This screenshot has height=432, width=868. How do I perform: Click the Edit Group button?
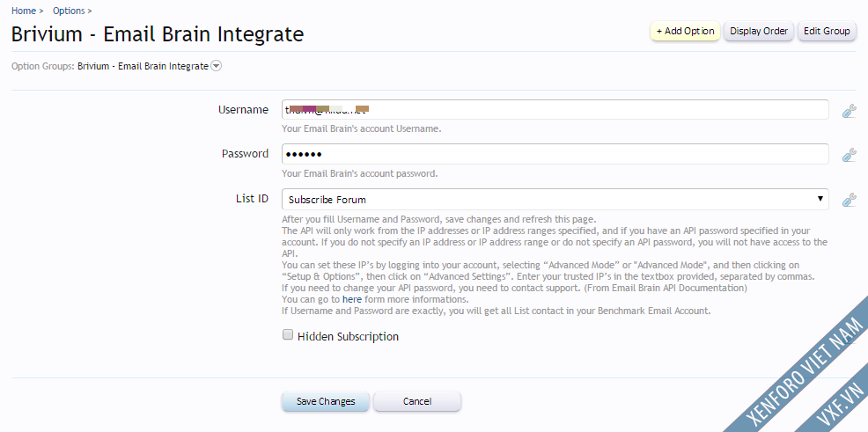coord(827,31)
